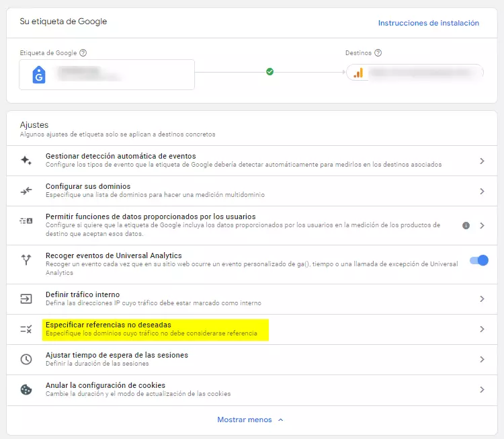Click the user-provided data icon
Screen dimensions: 504x439
(26, 221)
